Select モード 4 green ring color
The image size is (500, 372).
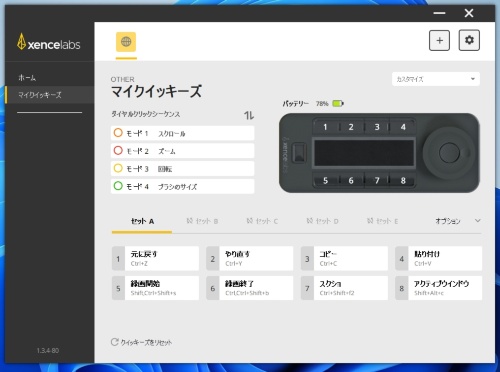[x=118, y=186]
